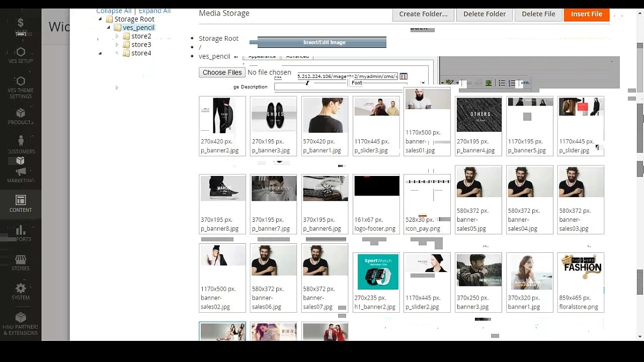Click the bulleted list icon in the editor toolbar
This screenshot has width=644, height=362.
coord(502,83)
